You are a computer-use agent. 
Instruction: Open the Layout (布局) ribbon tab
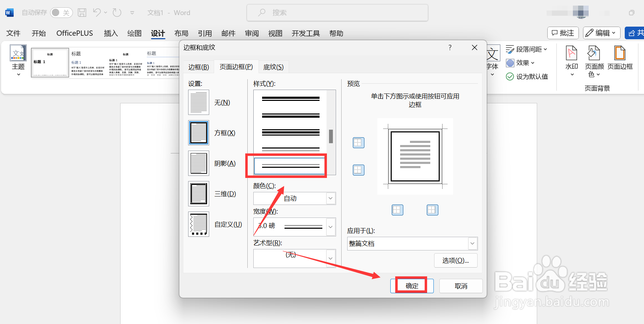tap(181, 33)
